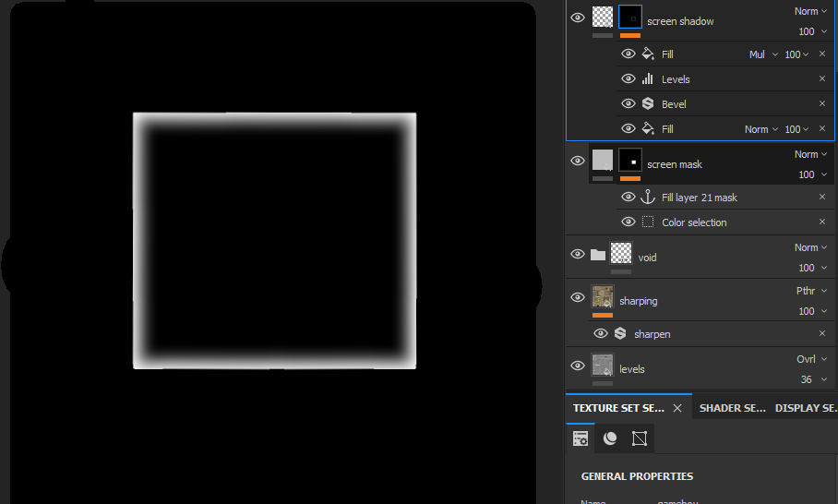
Task: Open opacity dropdown for the Mul Fill
Action: coord(796,54)
